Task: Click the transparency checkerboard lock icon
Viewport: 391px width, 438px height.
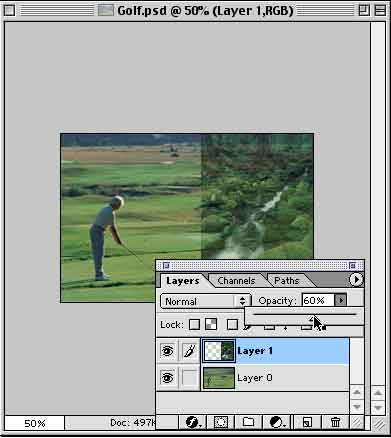Action: [211, 324]
